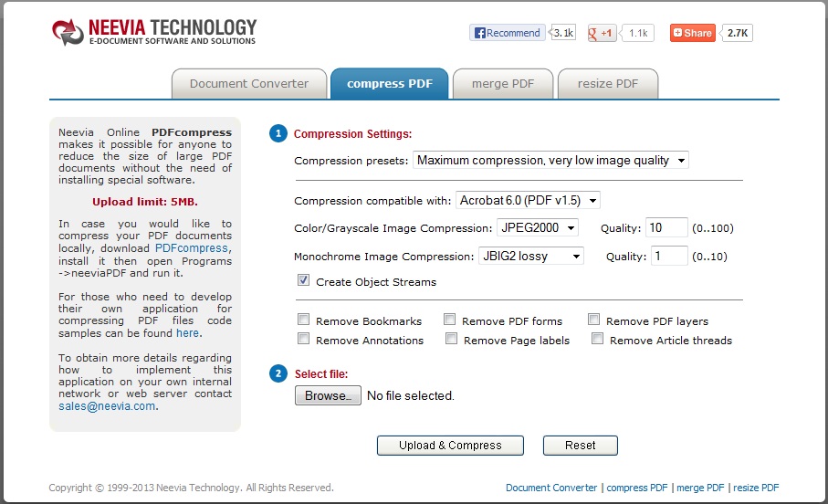The height and width of the screenshot is (504, 828).
Task: Open footer Document Converter link
Action: coord(551,488)
